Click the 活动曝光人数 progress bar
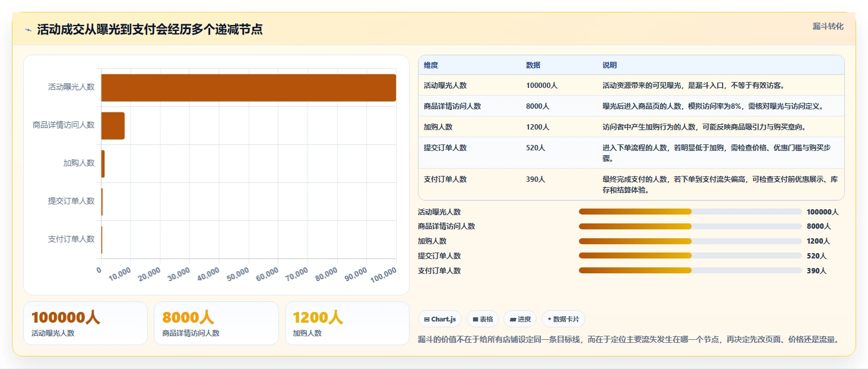Image resolution: width=868 pixels, height=369 pixels. (690, 212)
